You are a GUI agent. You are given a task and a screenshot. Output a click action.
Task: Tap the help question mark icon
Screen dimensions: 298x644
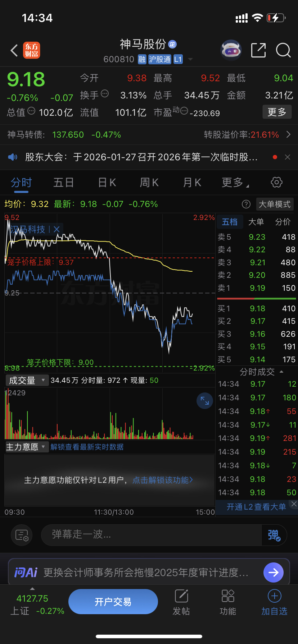pyautogui.click(x=246, y=204)
